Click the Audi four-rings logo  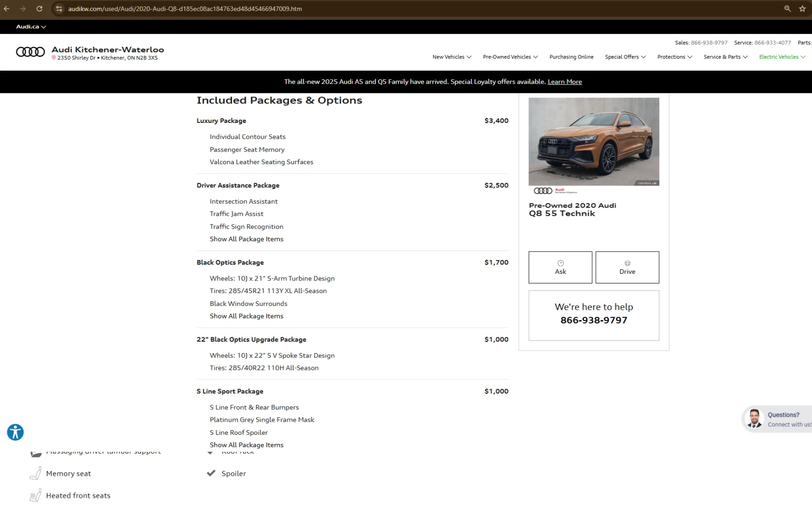coord(30,52)
